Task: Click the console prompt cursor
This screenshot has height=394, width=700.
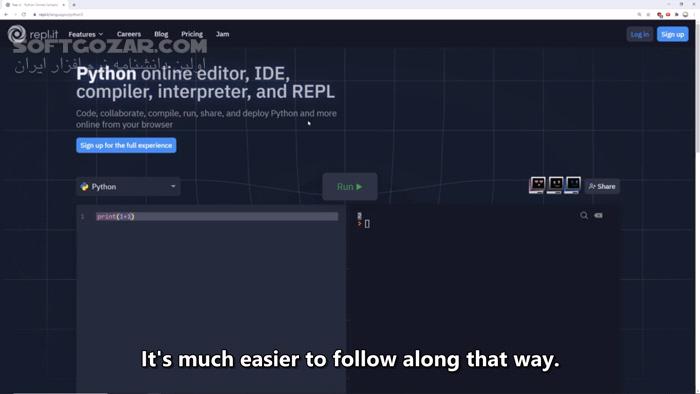Action: coord(367,224)
